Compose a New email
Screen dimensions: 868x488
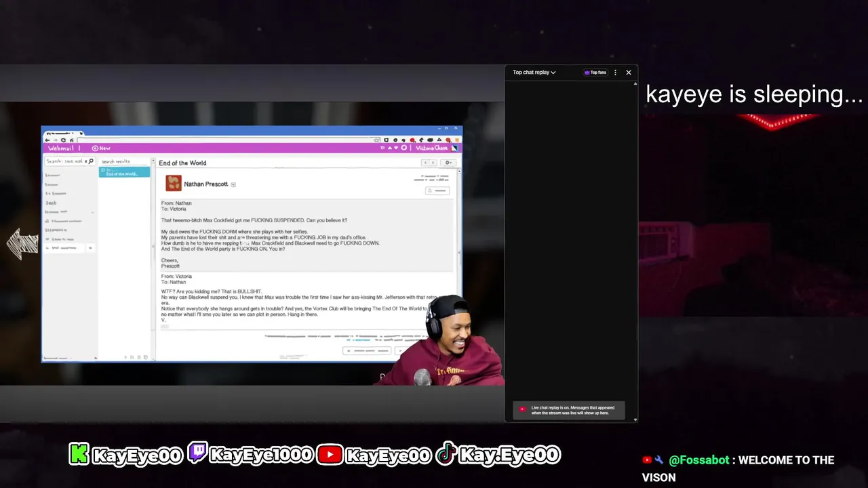tap(101, 148)
